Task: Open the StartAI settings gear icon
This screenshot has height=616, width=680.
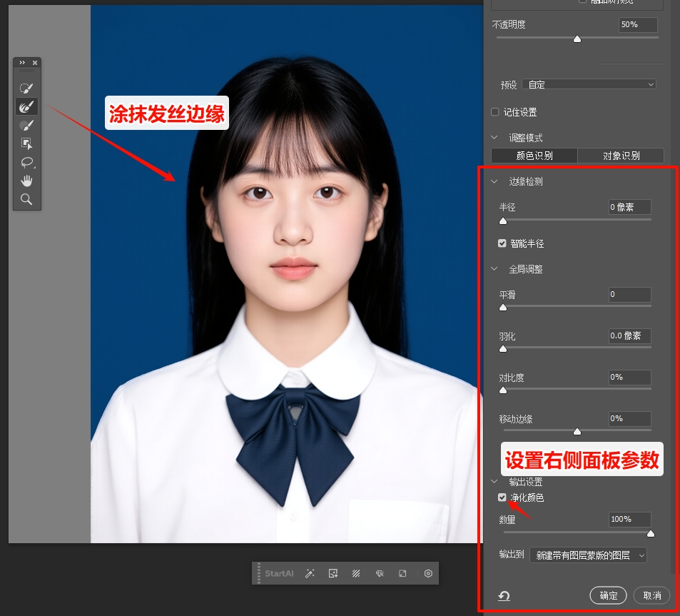Action: click(427, 573)
